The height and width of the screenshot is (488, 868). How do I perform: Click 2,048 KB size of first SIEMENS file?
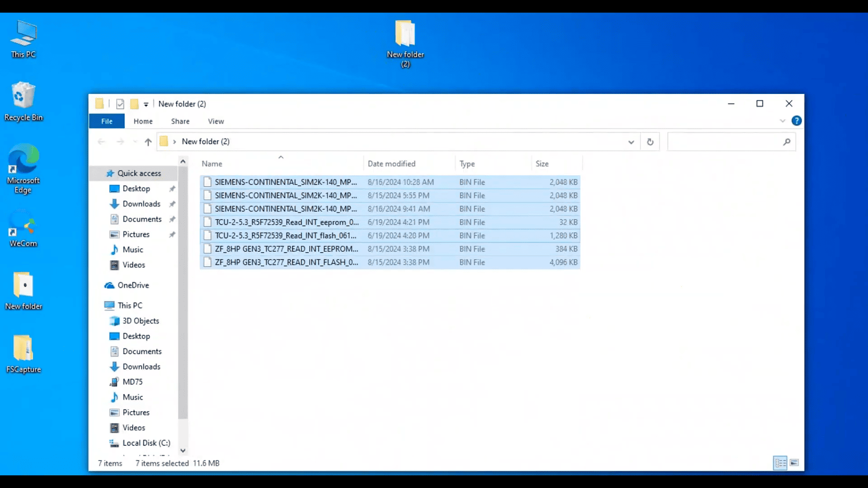click(x=563, y=182)
